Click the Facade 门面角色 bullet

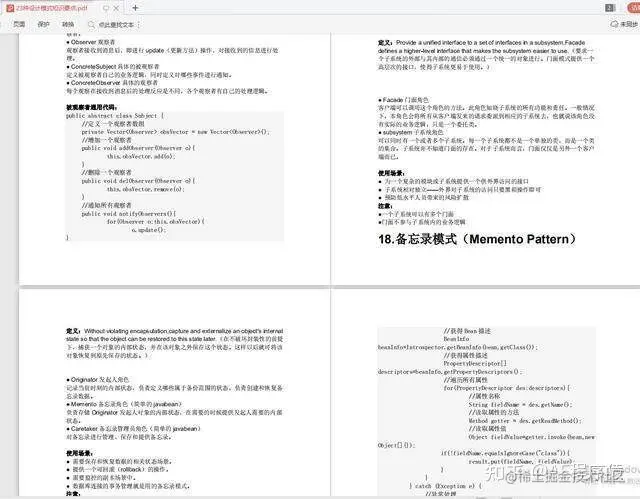[403, 100]
